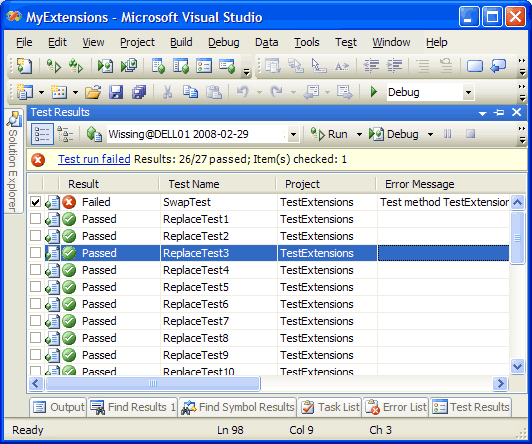Click Debug Tests in Current Context icon
The image size is (532, 444).
point(105,66)
